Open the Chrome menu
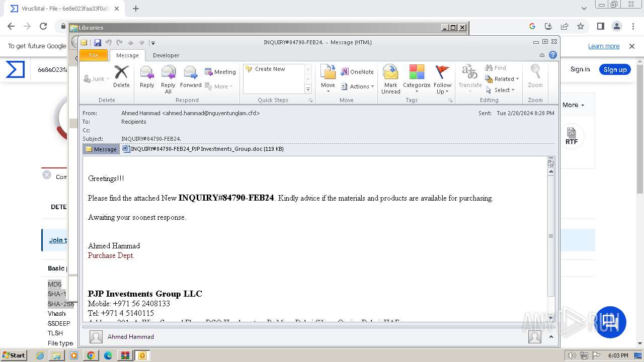This screenshot has width=644, height=362. 633,26
